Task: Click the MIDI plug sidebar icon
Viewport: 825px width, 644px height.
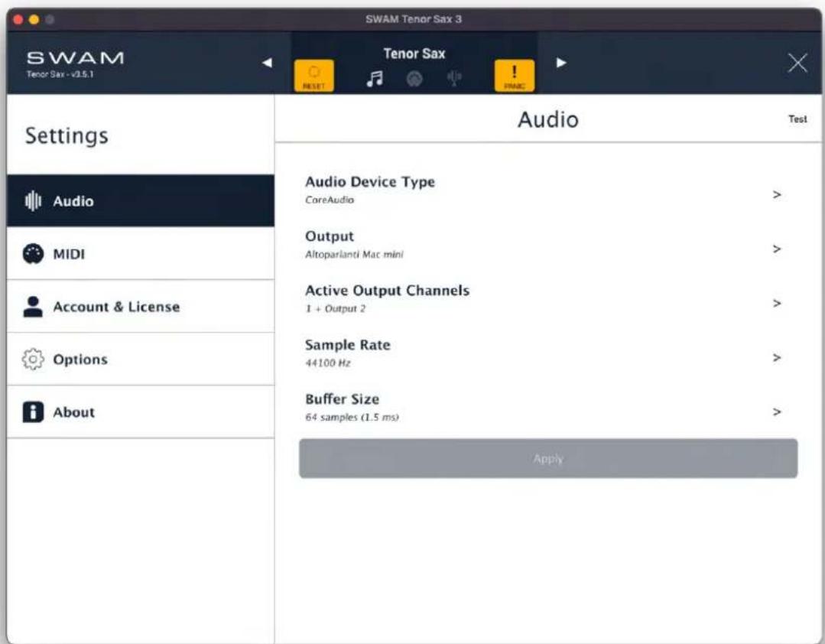Action: 33,254
